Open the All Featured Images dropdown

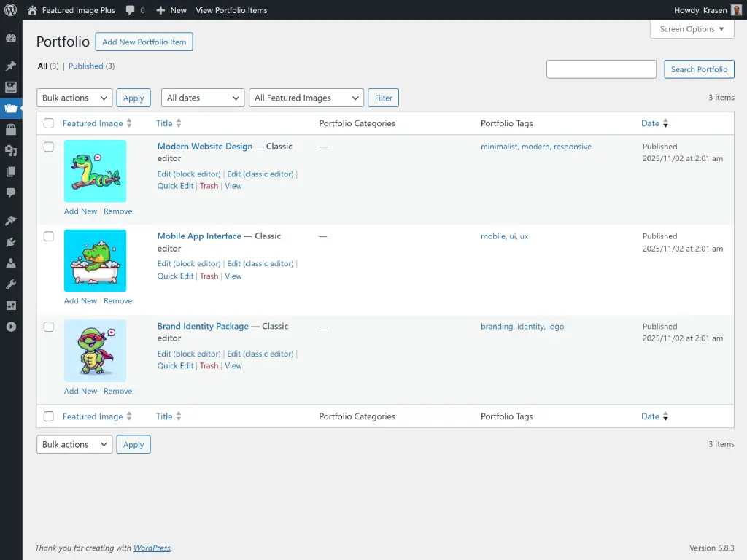coord(306,97)
